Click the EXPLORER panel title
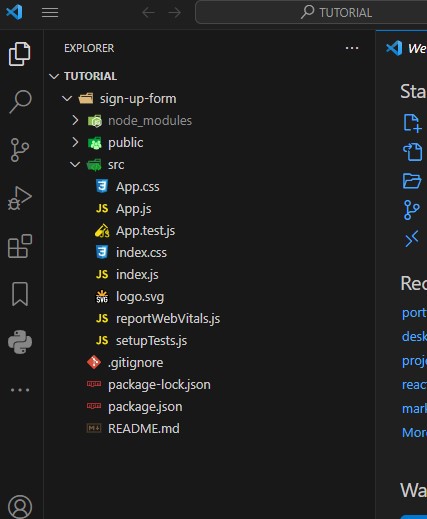Image resolution: width=427 pixels, height=519 pixels. 89,48
